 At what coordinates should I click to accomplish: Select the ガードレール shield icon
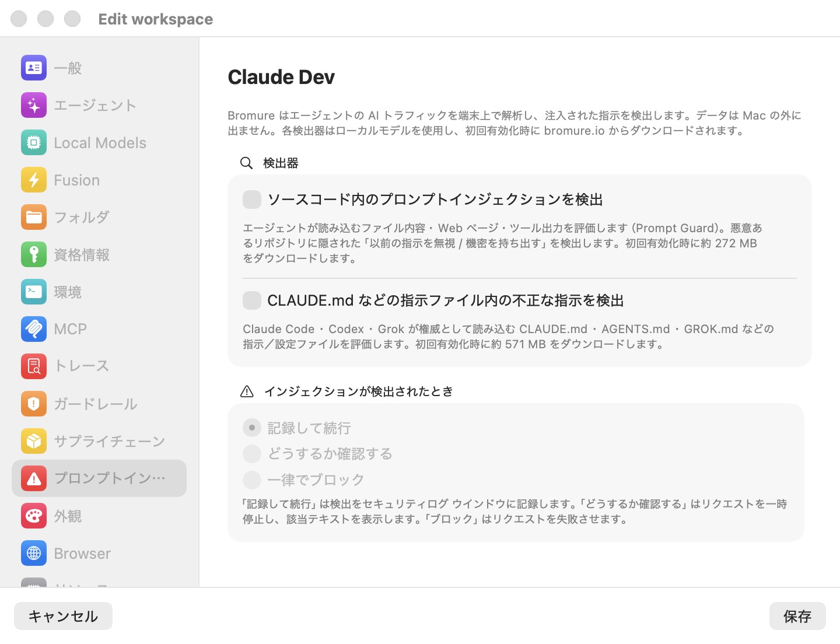point(34,404)
